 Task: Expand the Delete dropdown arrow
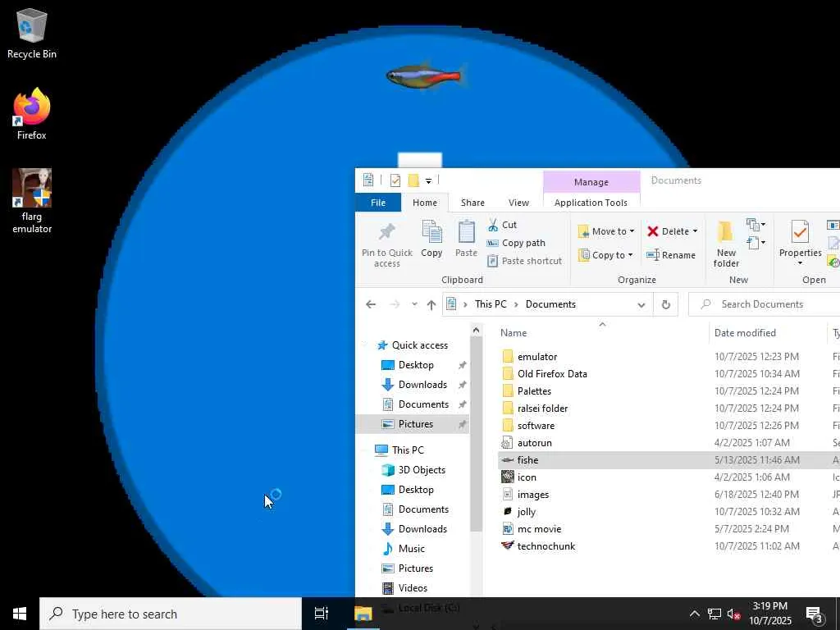point(695,231)
